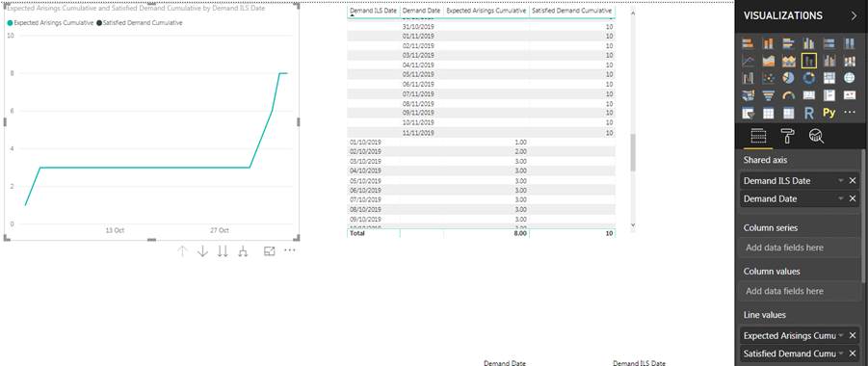Click the Column series add data fields box
The width and height of the screenshot is (868, 366).
click(800, 248)
